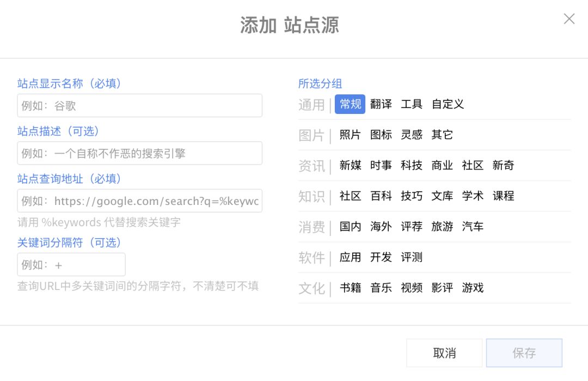
Task: Select the 汽车 group
Action: click(x=473, y=226)
